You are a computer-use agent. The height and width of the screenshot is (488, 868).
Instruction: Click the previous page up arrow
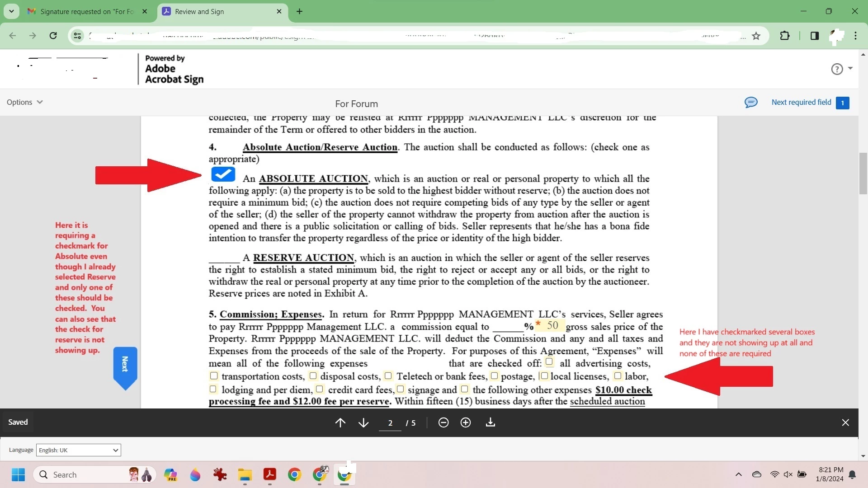pyautogui.click(x=340, y=422)
